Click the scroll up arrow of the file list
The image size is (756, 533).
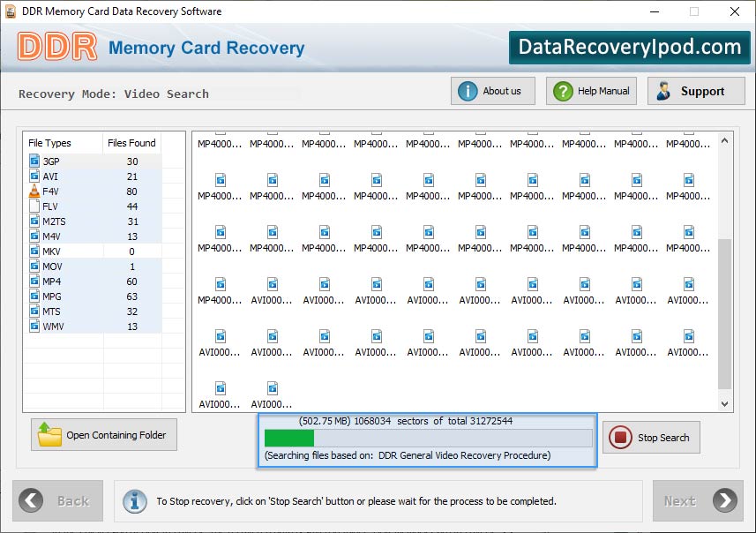[x=724, y=141]
